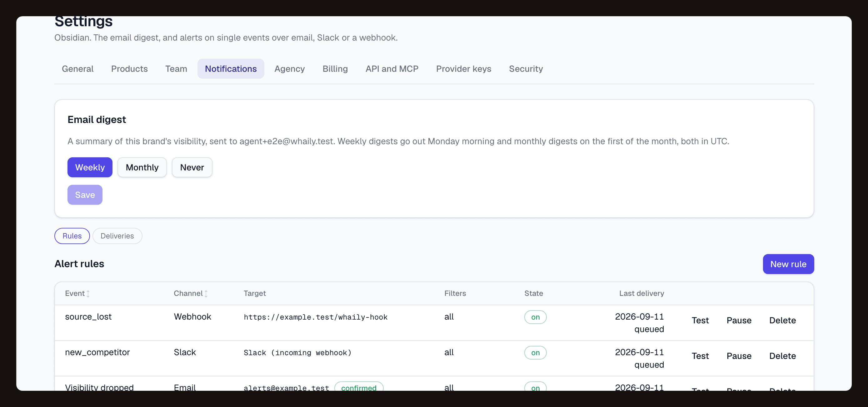
Task: Click the Filters column header
Action: tap(455, 294)
